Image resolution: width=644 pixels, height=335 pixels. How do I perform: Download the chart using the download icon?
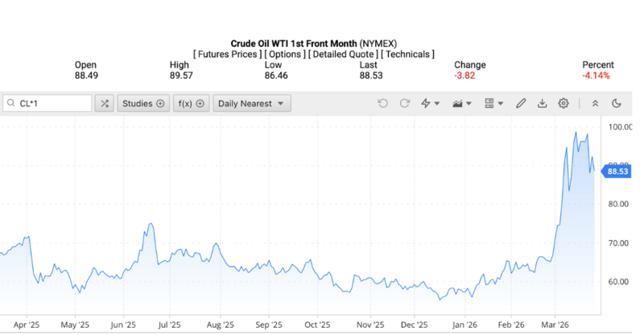pyautogui.click(x=542, y=103)
